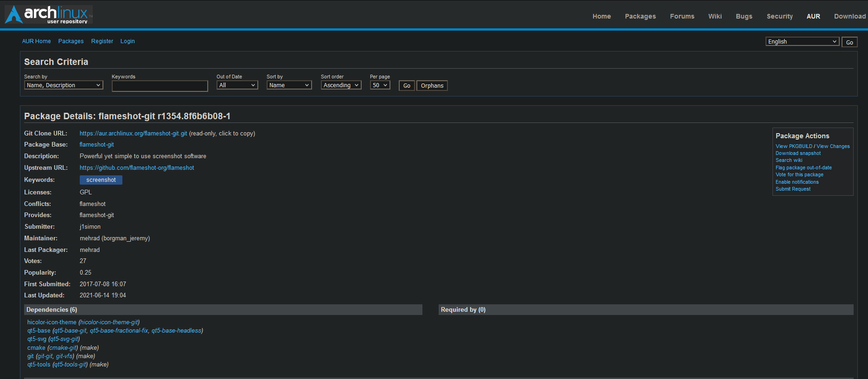Focus the Keywords input field
Viewport: 868px width, 379px height.
coord(160,86)
